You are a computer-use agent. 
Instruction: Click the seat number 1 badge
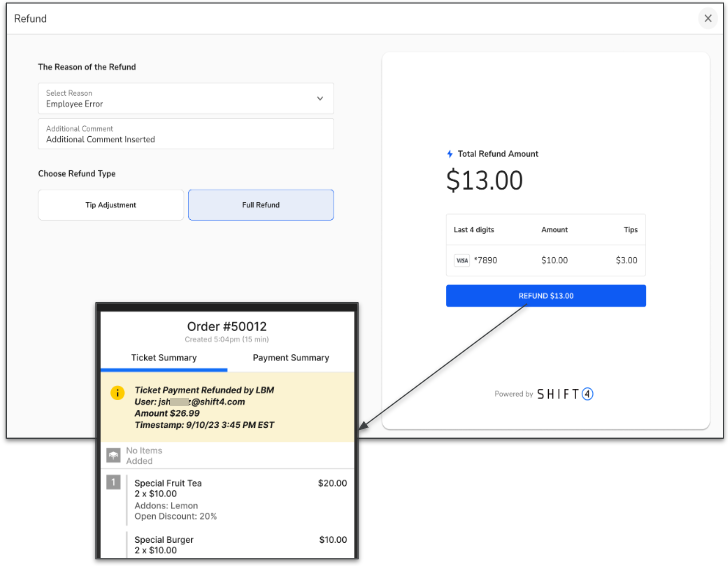point(114,483)
